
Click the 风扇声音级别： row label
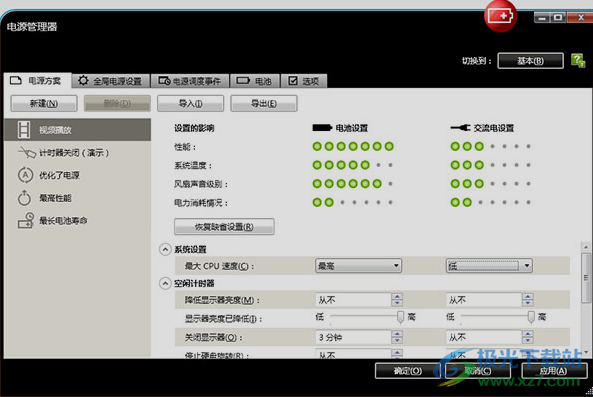point(201,184)
